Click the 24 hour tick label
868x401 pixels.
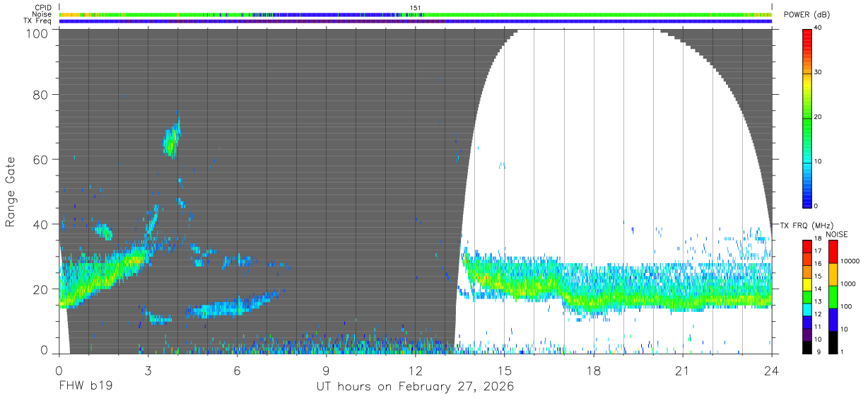coord(772,370)
